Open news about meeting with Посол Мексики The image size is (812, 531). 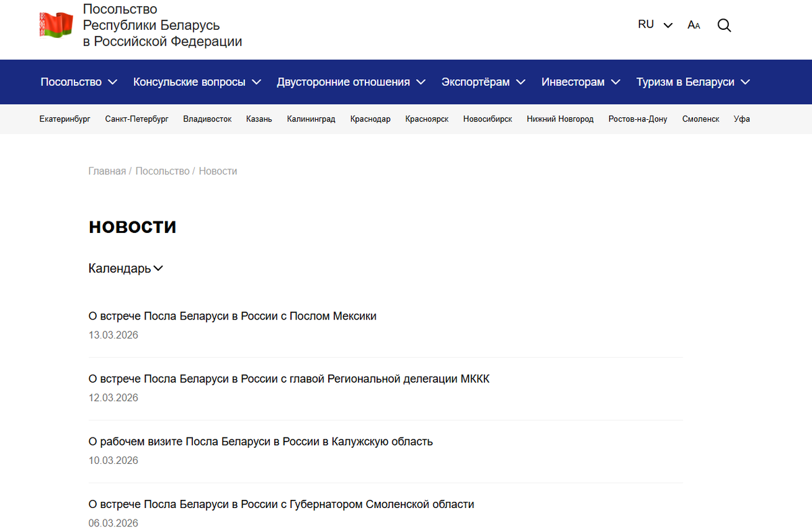(233, 316)
